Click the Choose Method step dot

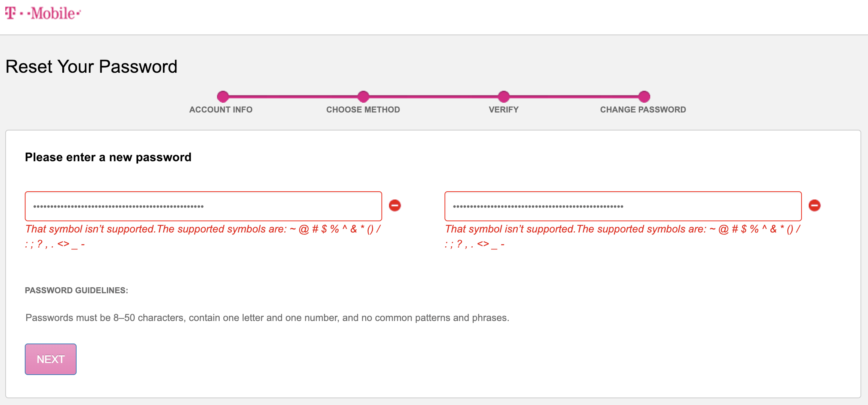point(363,96)
